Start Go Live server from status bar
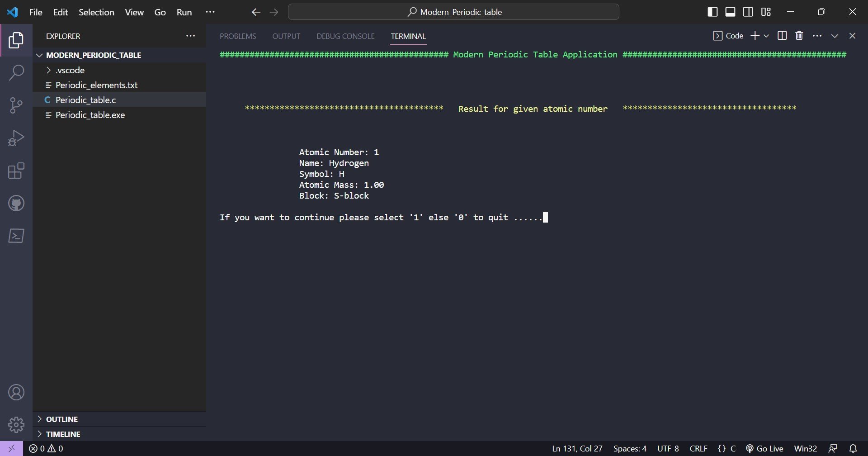This screenshot has height=456, width=868. (x=769, y=448)
